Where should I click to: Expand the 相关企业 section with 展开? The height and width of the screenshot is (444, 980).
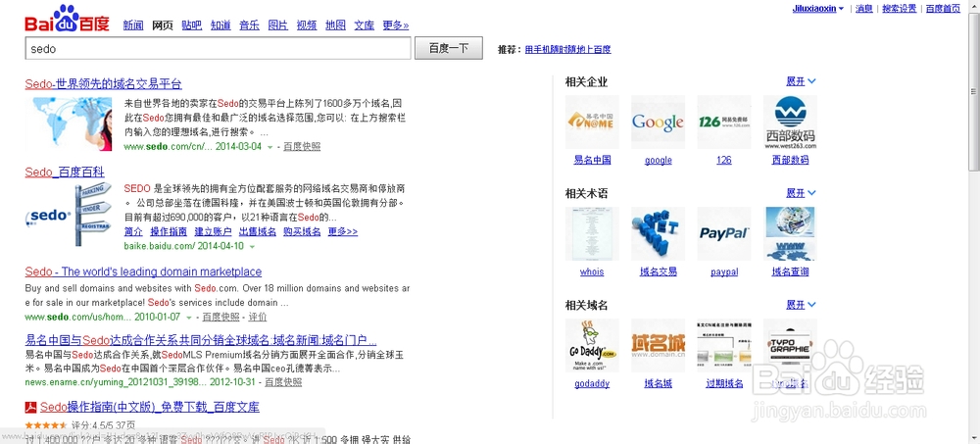tap(801, 81)
